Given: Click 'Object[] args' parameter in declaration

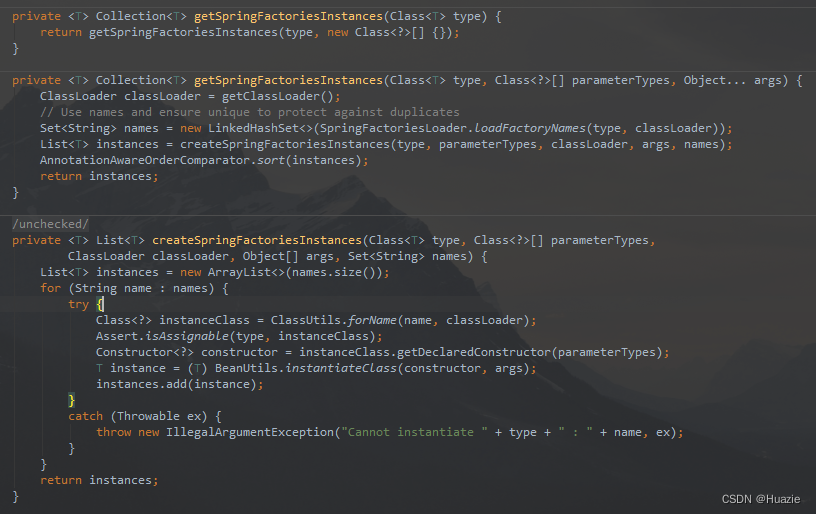Looking at the screenshot, I should (288, 256).
